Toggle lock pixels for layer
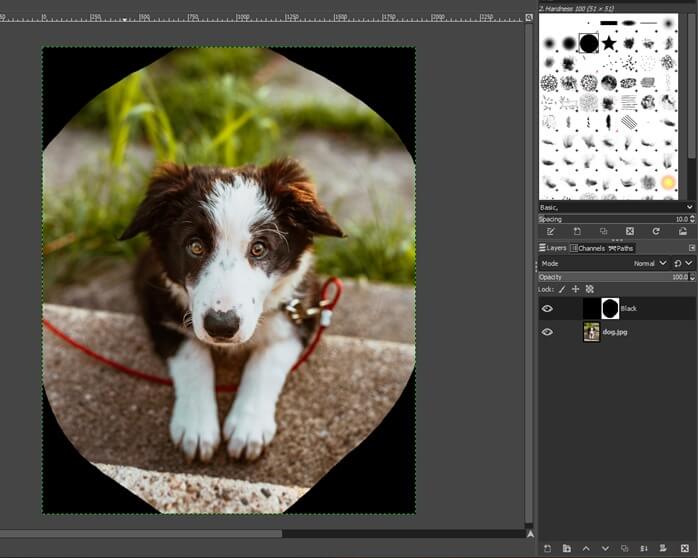Screen dimensions: 698x558 [561, 289]
